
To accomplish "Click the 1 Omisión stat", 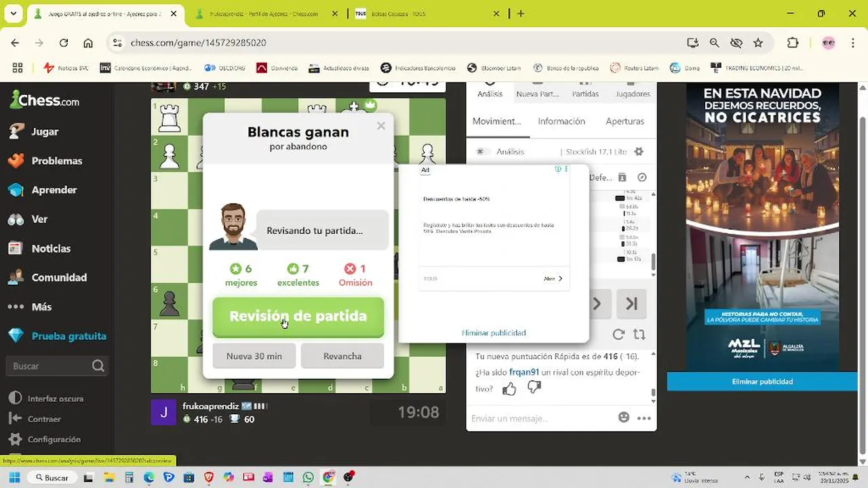I will pyautogui.click(x=355, y=275).
